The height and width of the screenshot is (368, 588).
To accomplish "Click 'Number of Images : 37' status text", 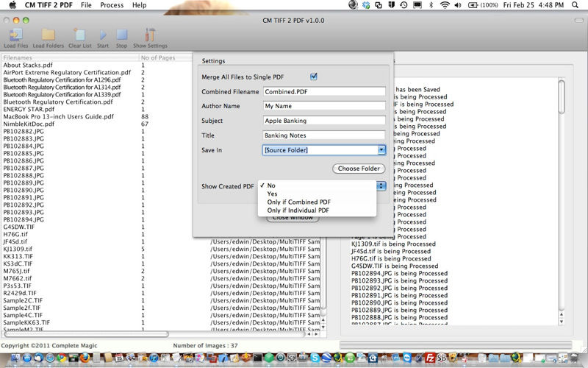I will [206, 345].
